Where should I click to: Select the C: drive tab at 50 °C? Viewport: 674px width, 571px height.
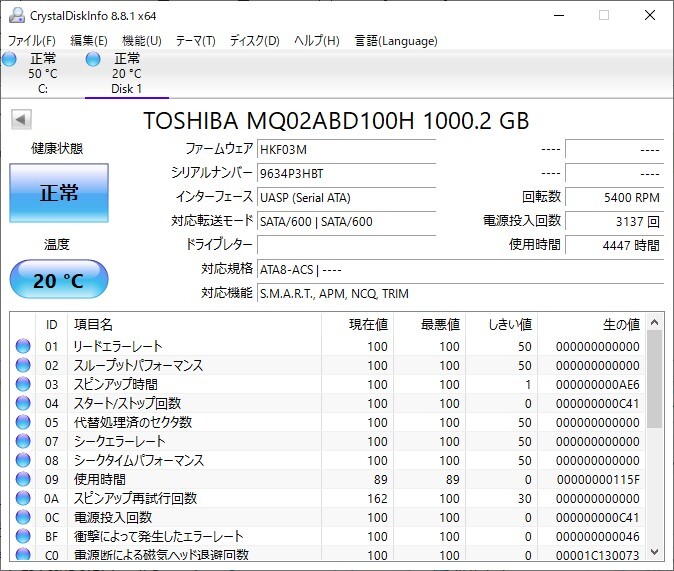pyautogui.click(x=43, y=74)
